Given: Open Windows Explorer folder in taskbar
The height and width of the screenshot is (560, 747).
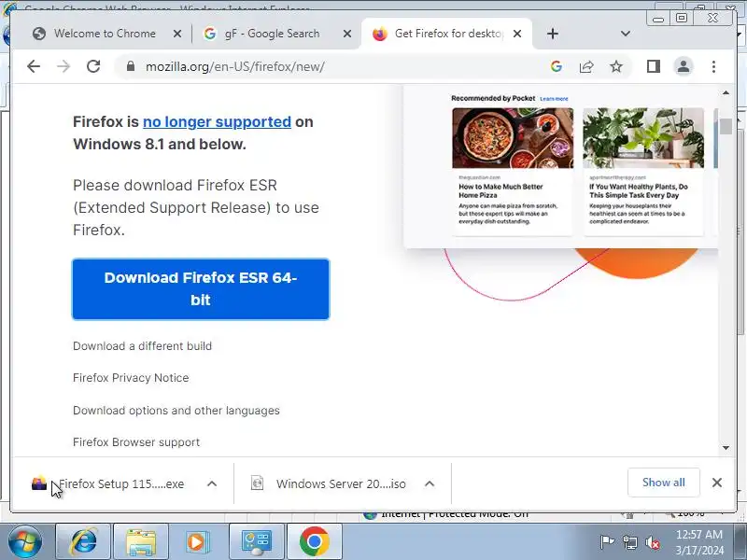Looking at the screenshot, I should (141, 541).
